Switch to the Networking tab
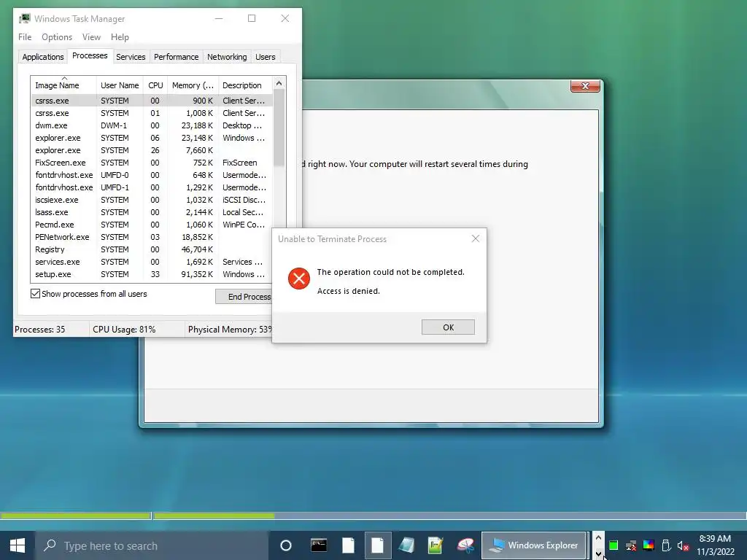 (227, 57)
